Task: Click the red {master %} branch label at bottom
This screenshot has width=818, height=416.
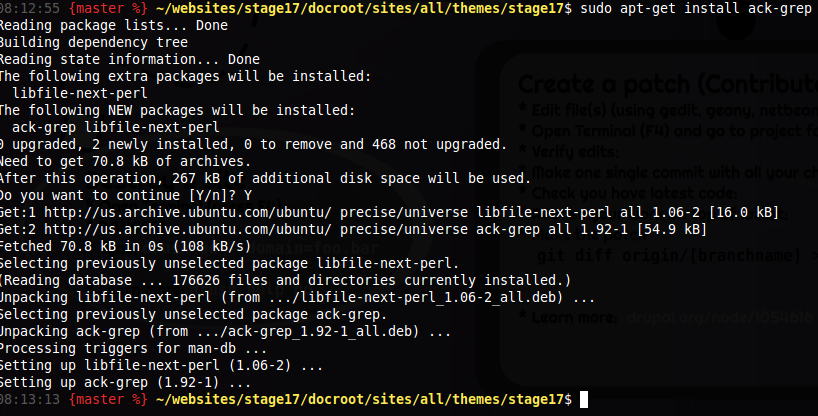Action: [x=108, y=399]
